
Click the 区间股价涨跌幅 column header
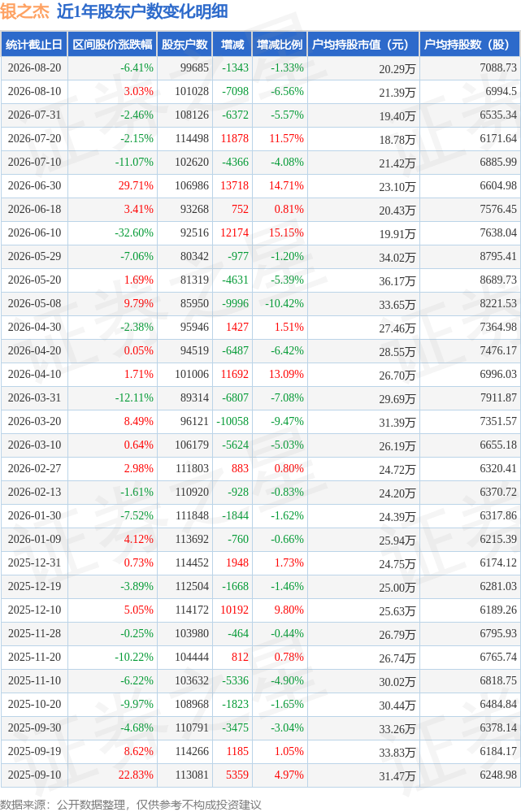click(112, 45)
